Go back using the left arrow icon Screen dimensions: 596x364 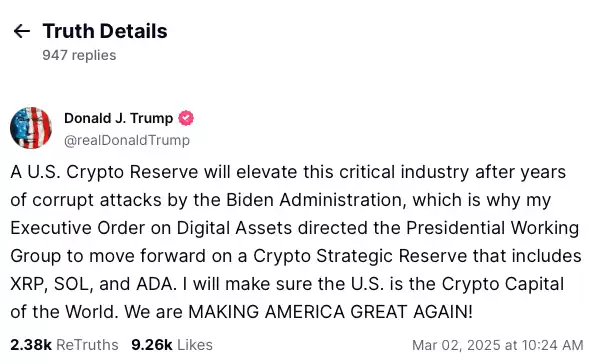[22, 31]
